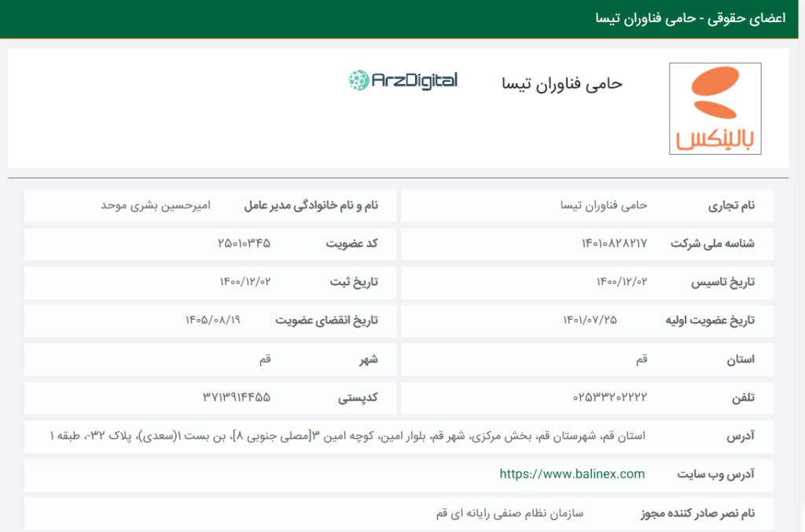
Task: Click the آدرس label
Action: 741,436
